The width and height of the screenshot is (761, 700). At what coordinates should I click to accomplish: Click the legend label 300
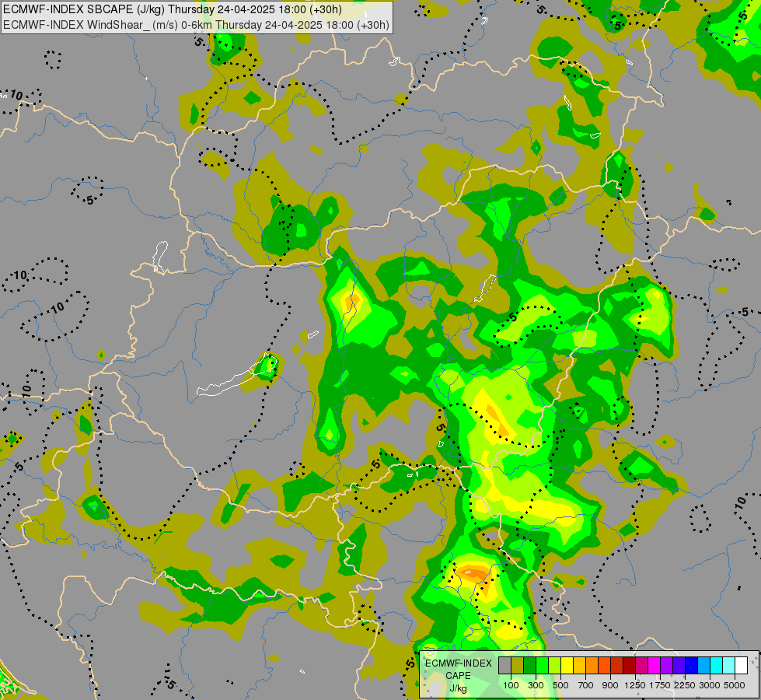[x=536, y=685]
